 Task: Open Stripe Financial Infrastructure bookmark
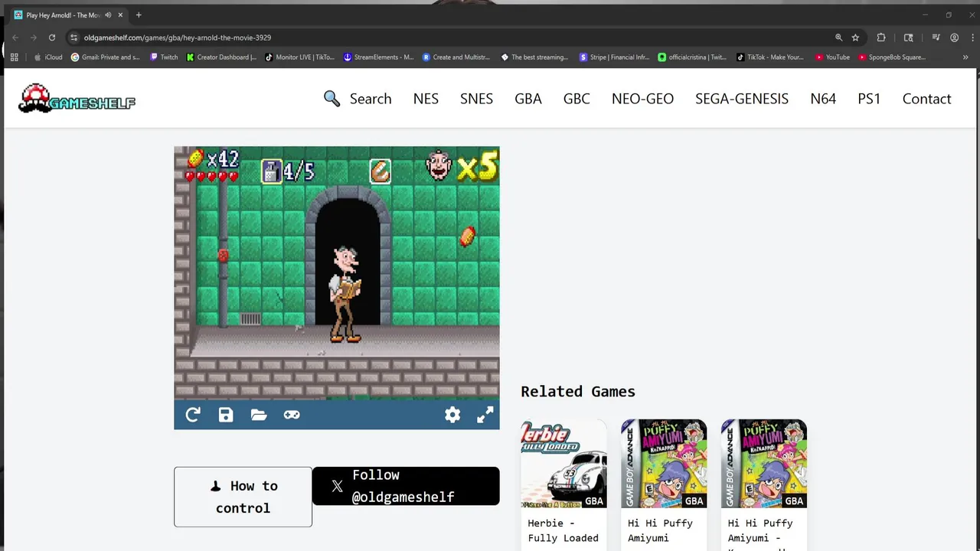614,57
